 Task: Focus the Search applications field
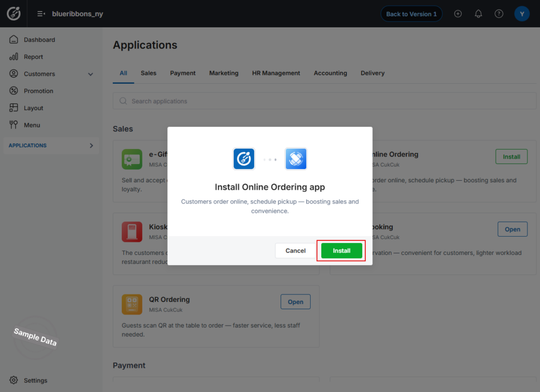click(x=324, y=101)
